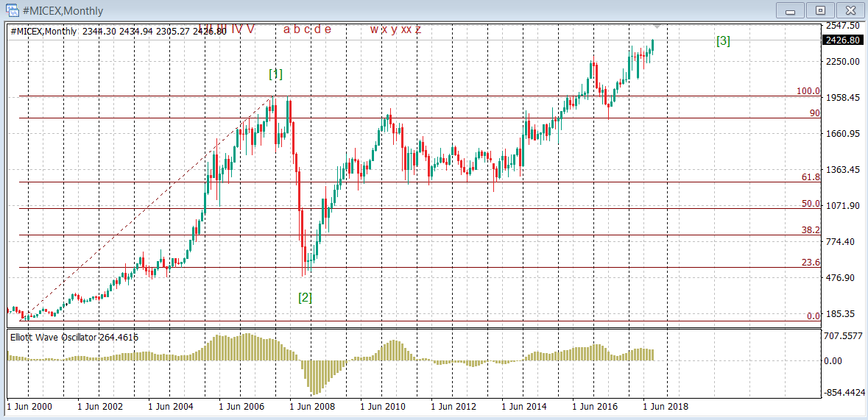
Task: Click the oscillator scale value -854.4424
Action: (x=844, y=392)
